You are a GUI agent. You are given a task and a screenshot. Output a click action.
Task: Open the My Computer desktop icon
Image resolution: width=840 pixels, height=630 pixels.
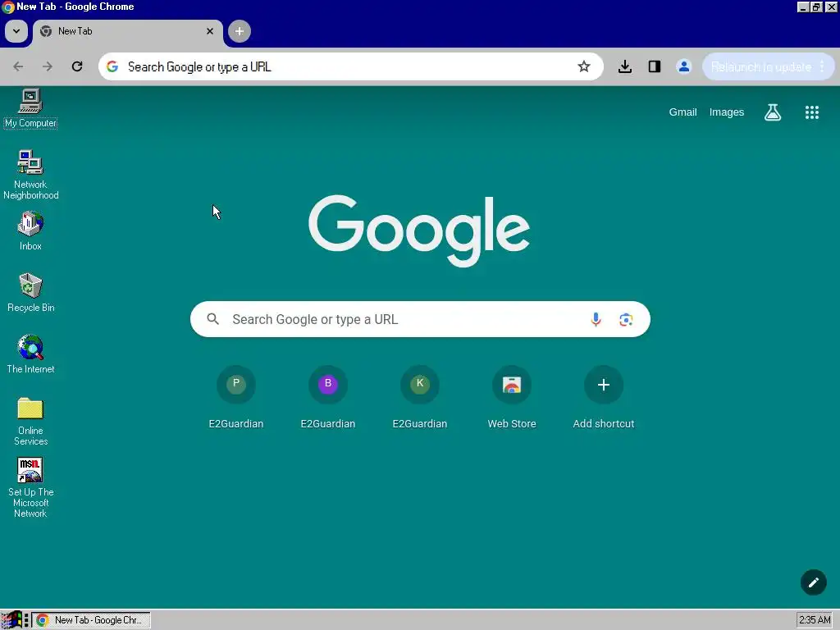pyautogui.click(x=30, y=109)
